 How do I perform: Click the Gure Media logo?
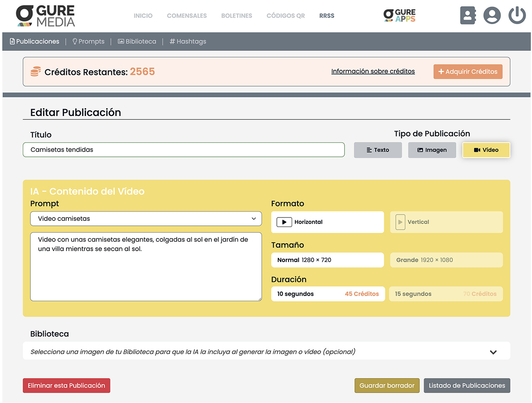[45, 16]
